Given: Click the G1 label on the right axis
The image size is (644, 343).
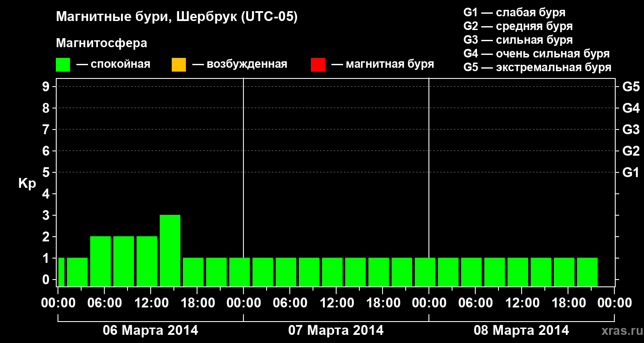Looking at the screenshot, I should point(631,172).
